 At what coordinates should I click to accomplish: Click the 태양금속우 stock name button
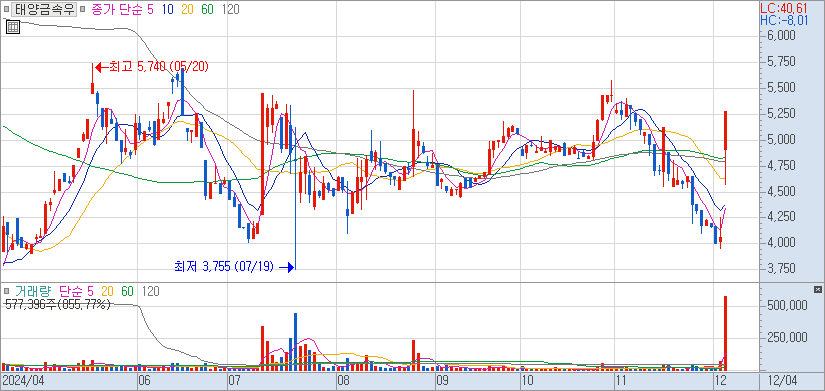[44, 9]
